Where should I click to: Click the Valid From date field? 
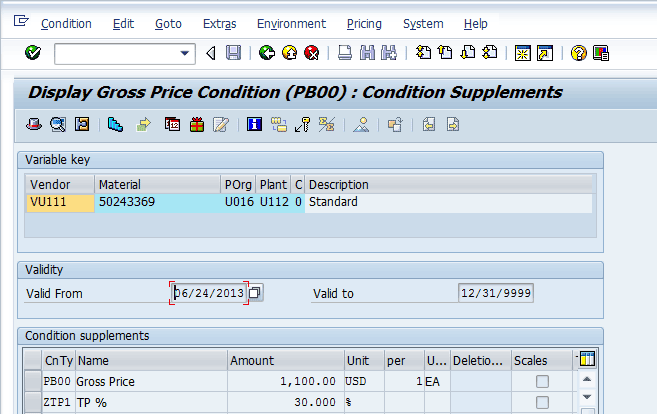210,293
